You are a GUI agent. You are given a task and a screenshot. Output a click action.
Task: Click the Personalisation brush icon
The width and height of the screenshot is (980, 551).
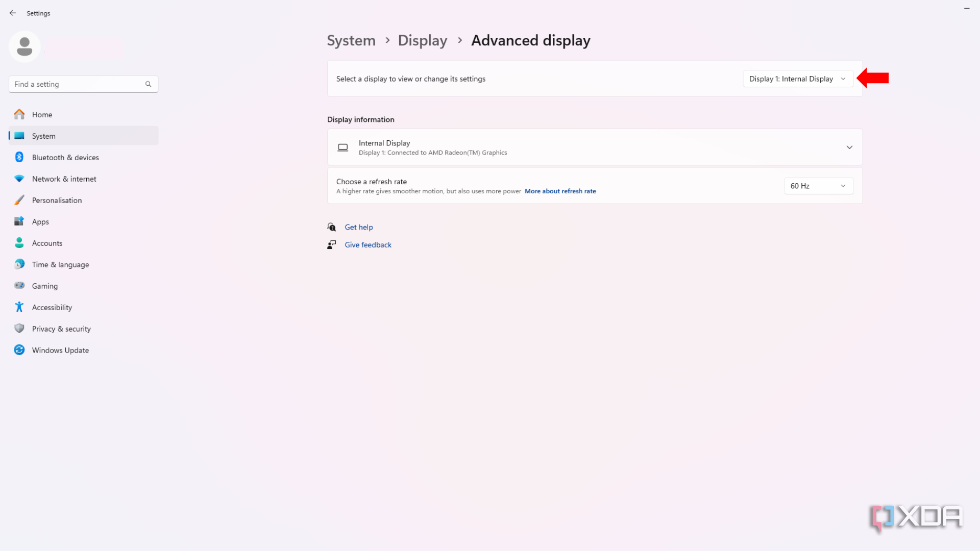(19, 200)
